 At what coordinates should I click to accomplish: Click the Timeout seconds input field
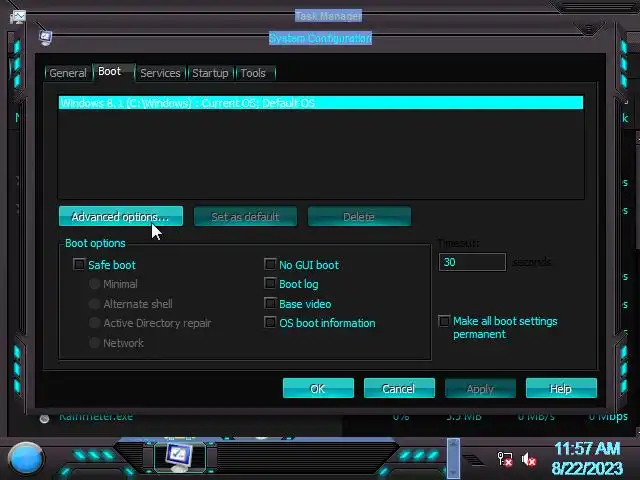coord(472,262)
